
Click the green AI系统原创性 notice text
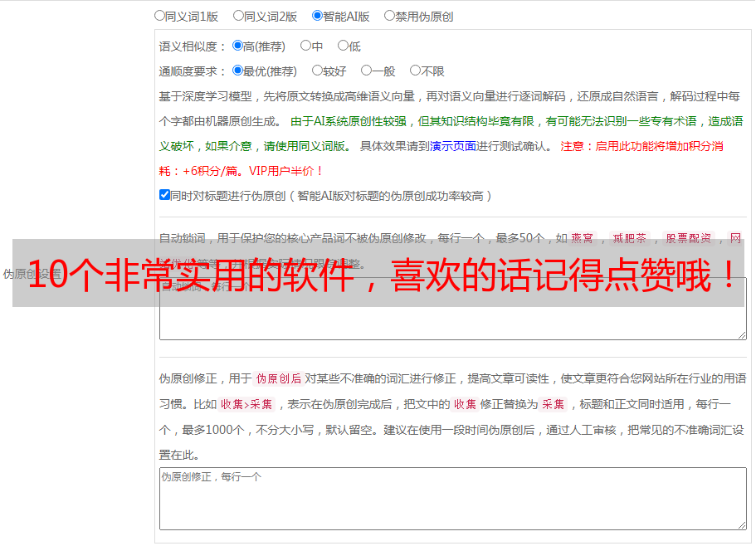[x=451, y=134]
